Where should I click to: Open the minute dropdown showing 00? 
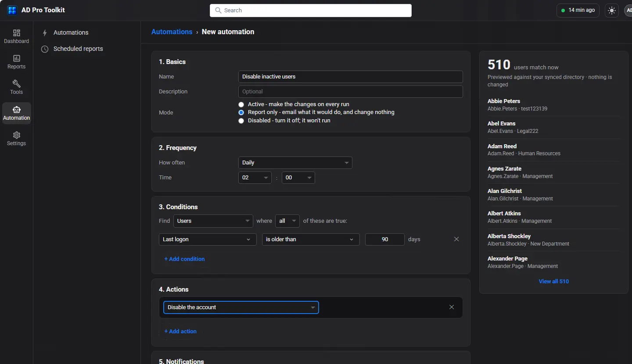(298, 178)
